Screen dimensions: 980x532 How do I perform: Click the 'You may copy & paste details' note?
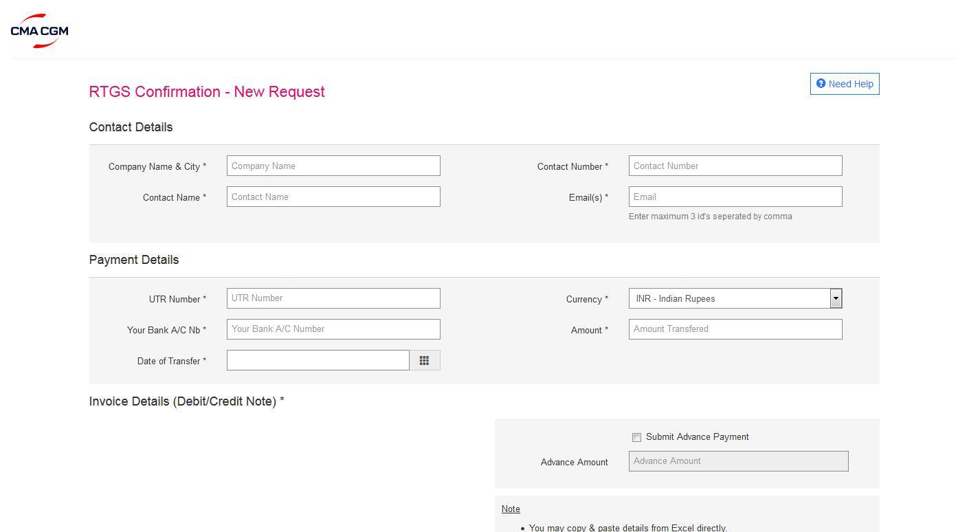(628, 528)
